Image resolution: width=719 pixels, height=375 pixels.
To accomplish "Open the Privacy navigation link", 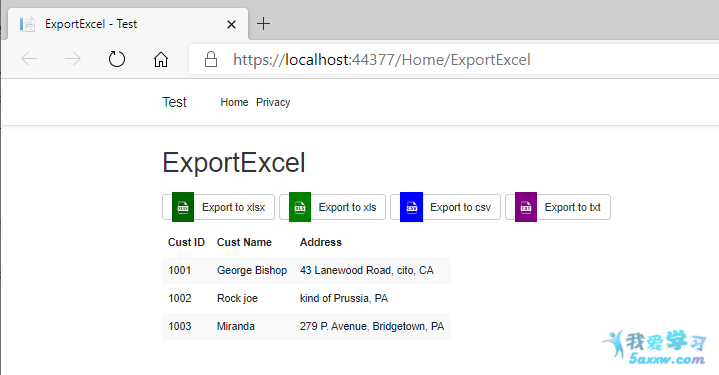I will [x=273, y=102].
